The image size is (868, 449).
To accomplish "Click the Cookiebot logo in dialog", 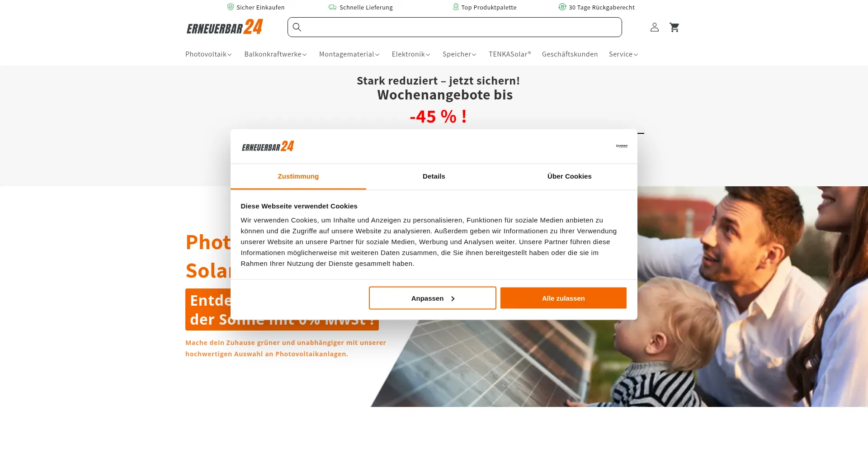I will coord(622,146).
